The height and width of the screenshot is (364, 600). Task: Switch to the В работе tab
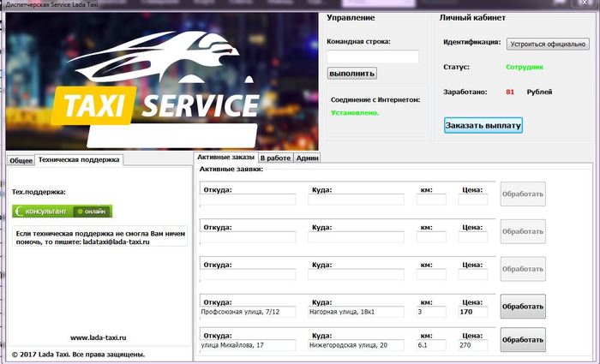tap(275, 158)
